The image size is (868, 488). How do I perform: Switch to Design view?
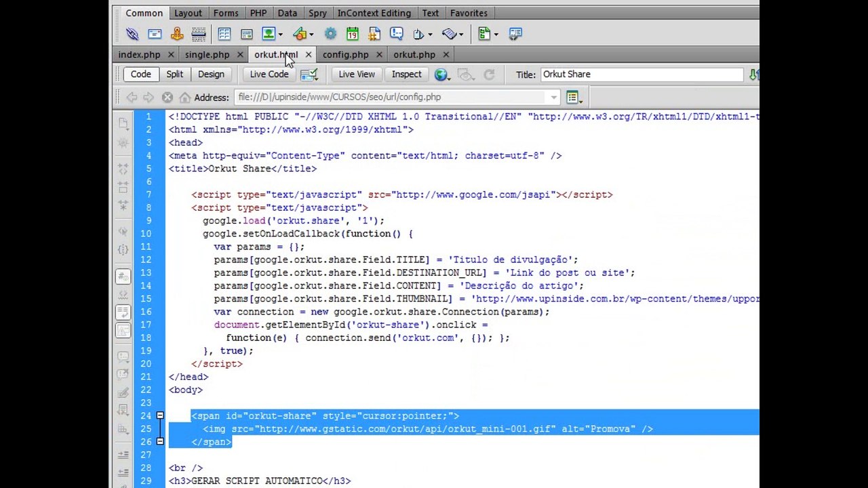(211, 74)
